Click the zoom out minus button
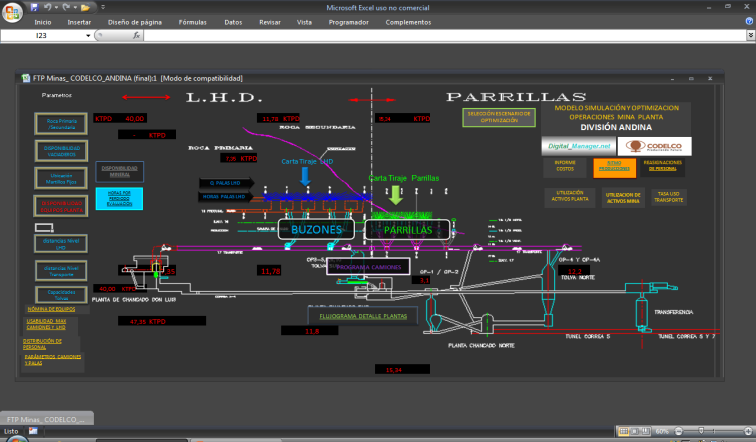756x442 pixels. click(x=678, y=431)
